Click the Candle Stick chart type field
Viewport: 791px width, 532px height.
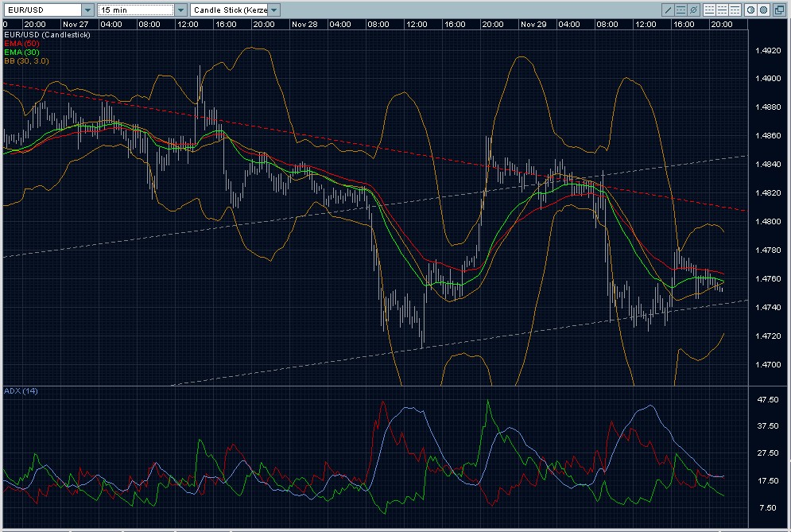point(230,10)
